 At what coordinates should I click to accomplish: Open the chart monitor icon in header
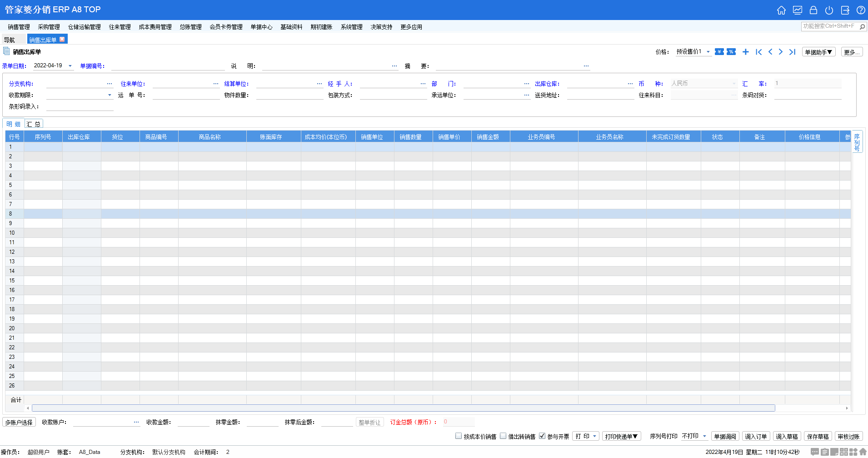coord(798,10)
